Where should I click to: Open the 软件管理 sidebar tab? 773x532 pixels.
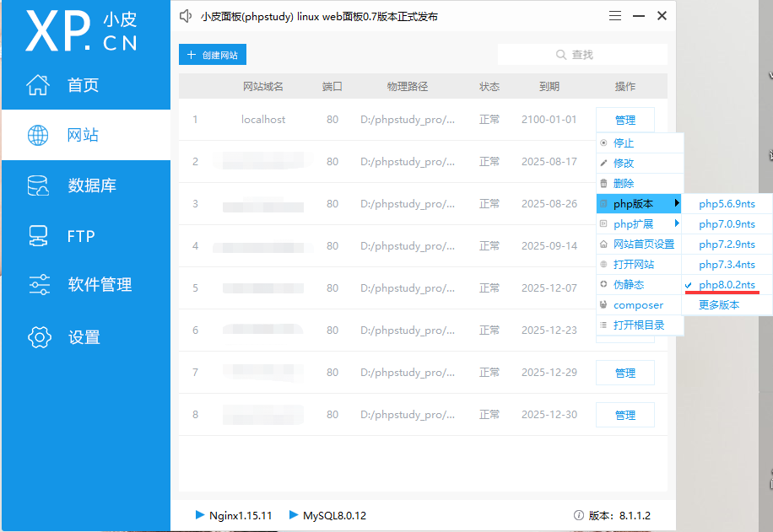86,285
